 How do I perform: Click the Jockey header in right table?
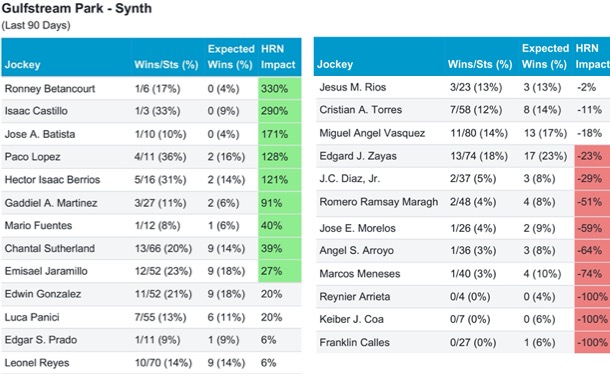(x=335, y=64)
